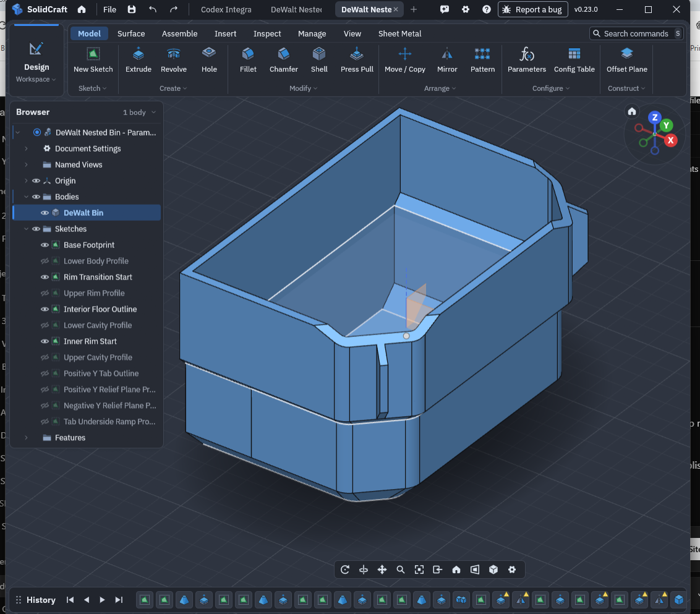Add a new document tab
Screen dimensions: 700x614
(x=414, y=9)
